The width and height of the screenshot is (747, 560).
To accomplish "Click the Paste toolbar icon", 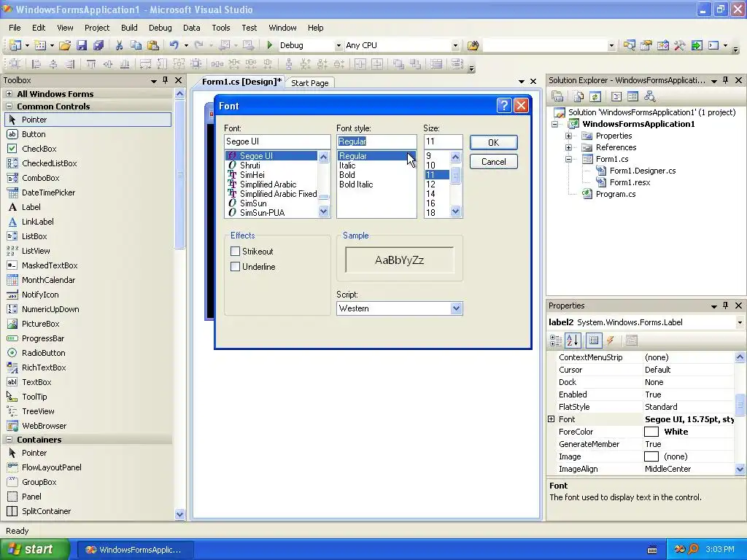I will (x=153, y=45).
